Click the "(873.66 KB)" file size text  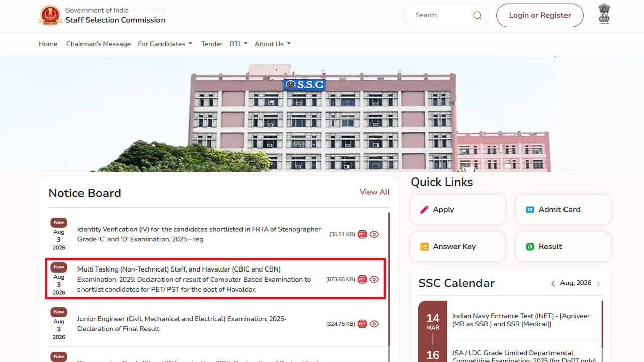[341, 279]
